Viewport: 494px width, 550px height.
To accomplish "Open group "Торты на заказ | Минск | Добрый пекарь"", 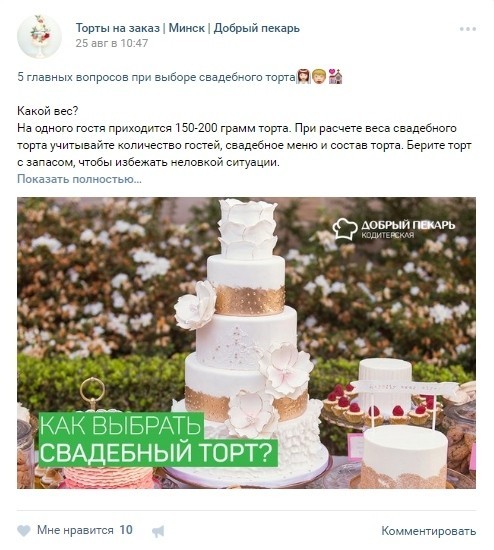I will tap(188, 28).
